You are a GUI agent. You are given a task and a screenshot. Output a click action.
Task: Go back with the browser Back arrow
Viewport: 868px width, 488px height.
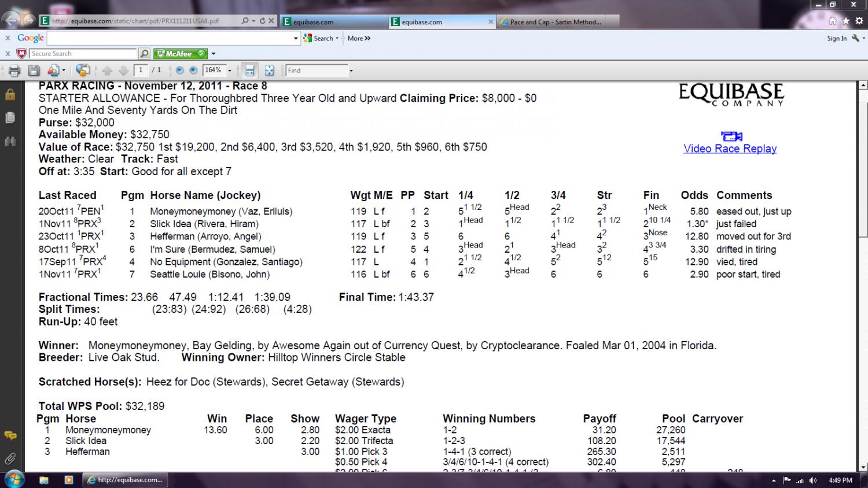pos(11,20)
